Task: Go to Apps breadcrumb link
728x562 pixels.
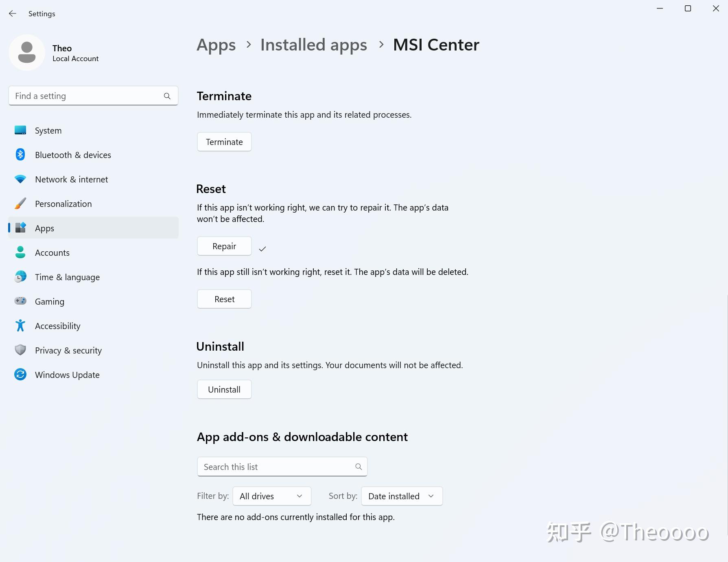Action: point(216,45)
